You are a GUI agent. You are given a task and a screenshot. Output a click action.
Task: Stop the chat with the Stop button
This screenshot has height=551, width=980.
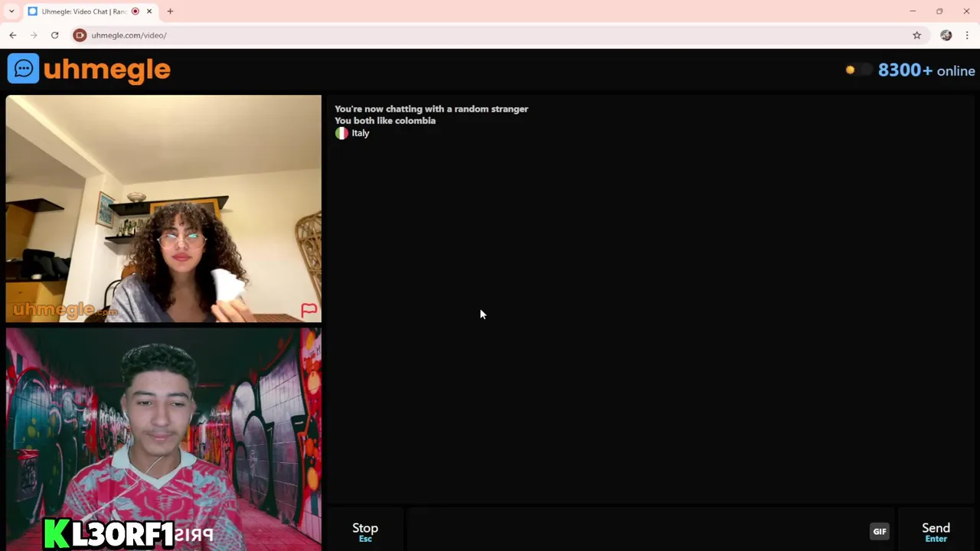pyautogui.click(x=365, y=532)
